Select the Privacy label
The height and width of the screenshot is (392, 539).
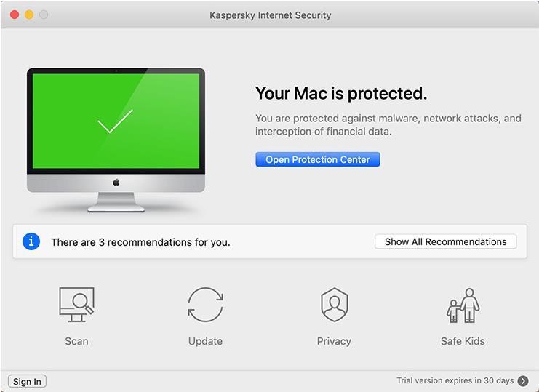[x=334, y=341]
